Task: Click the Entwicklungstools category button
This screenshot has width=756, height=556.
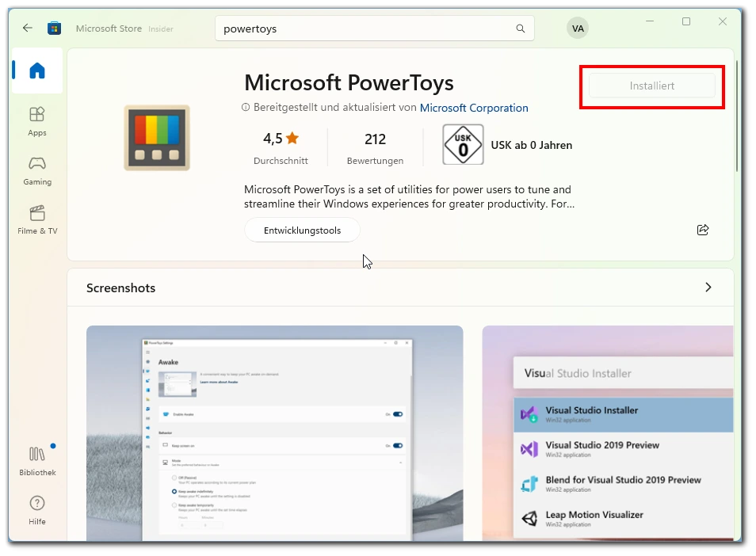Action: click(x=302, y=230)
